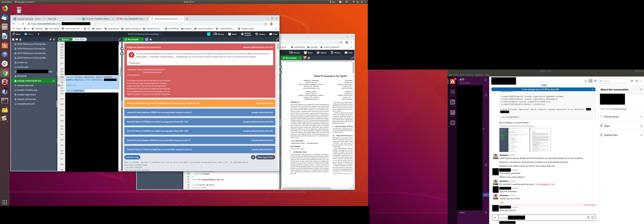The width and height of the screenshot is (644, 224).
Task: Toggle the Slack conversation details info button
Action: [591, 81]
